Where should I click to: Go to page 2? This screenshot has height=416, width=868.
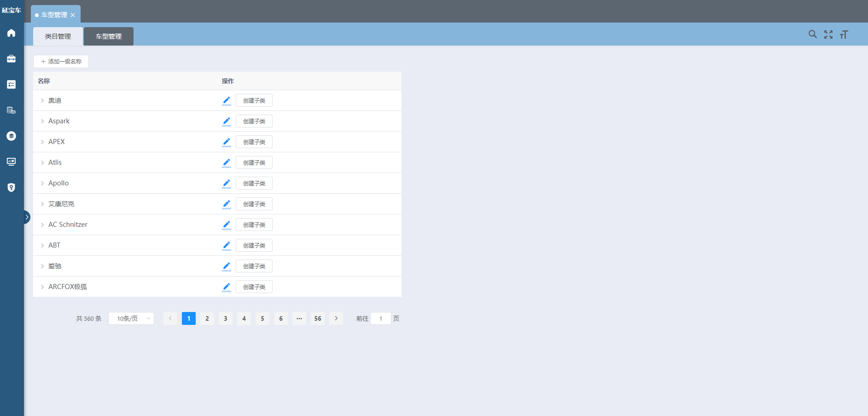(x=207, y=318)
